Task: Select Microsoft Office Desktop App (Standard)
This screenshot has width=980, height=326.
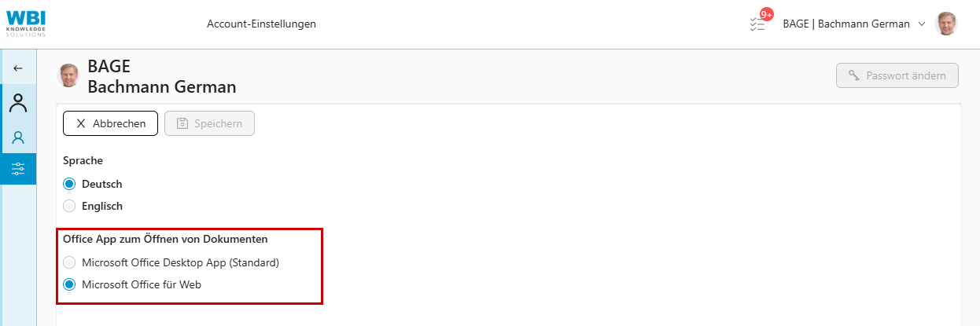Action: tap(69, 262)
